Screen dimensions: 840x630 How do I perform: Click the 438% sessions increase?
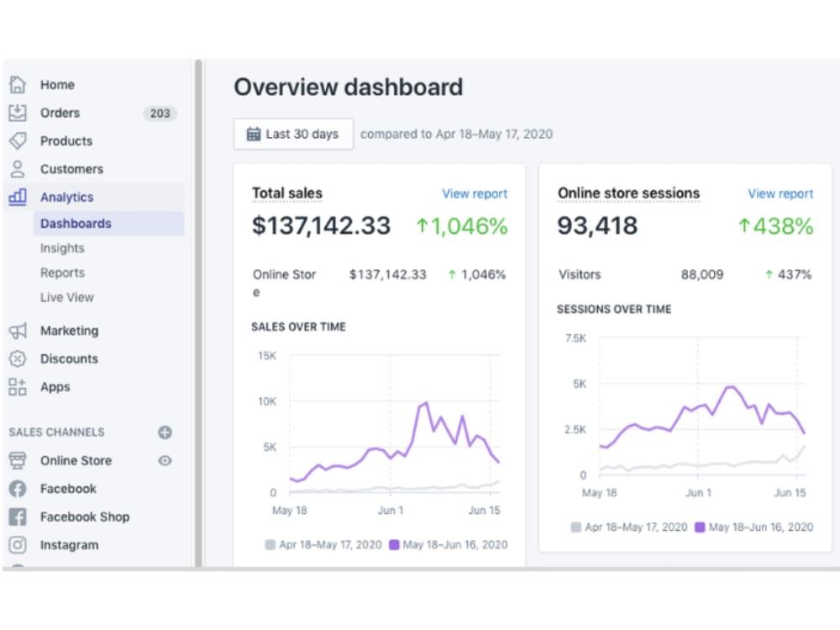[x=775, y=226]
